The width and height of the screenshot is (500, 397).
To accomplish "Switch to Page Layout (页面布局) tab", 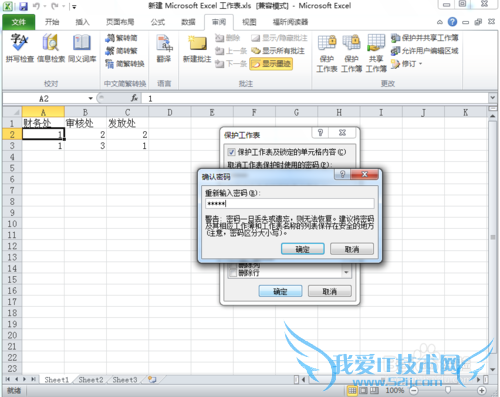I will click(120, 22).
